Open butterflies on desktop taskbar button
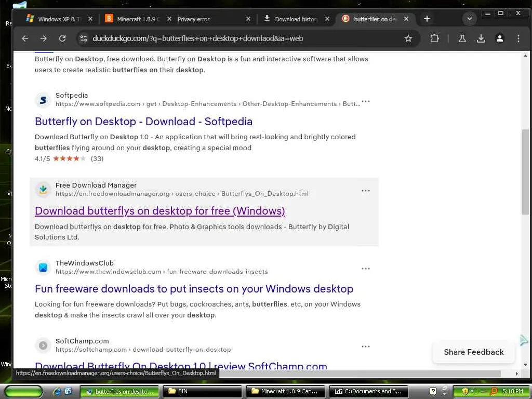This screenshot has height=399, width=532. pos(119,392)
